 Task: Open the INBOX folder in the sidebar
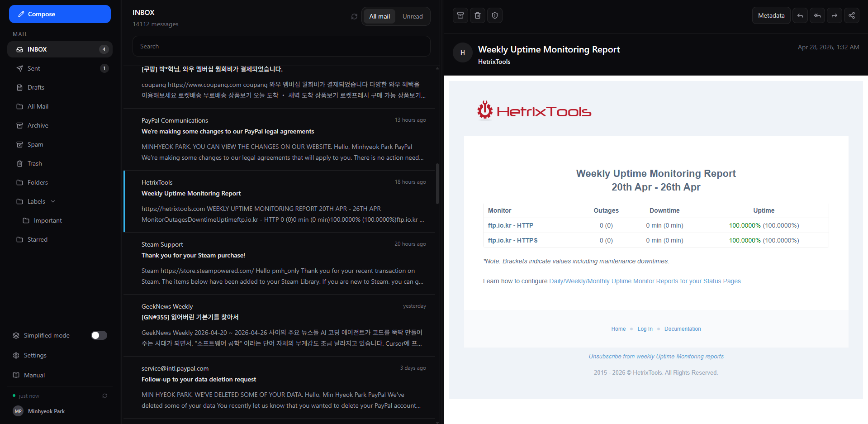pos(60,49)
